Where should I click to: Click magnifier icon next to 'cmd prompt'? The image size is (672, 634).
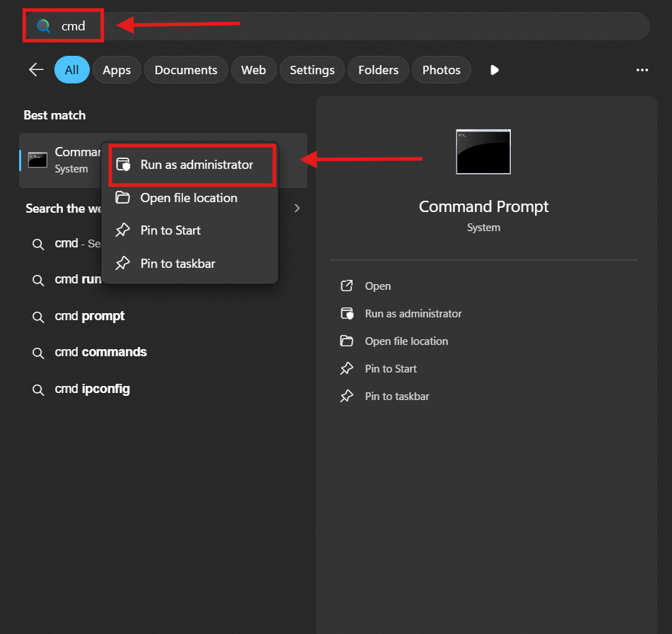(38, 317)
